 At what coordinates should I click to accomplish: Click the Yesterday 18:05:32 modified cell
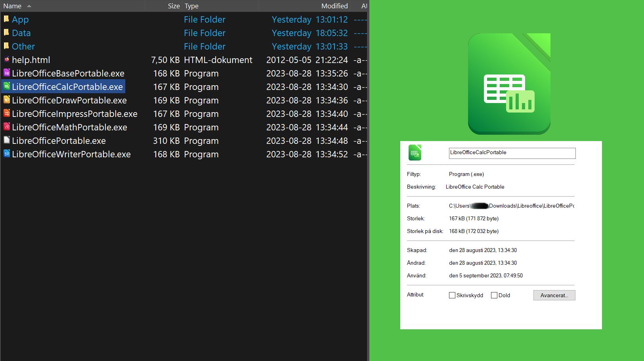(x=310, y=33)
